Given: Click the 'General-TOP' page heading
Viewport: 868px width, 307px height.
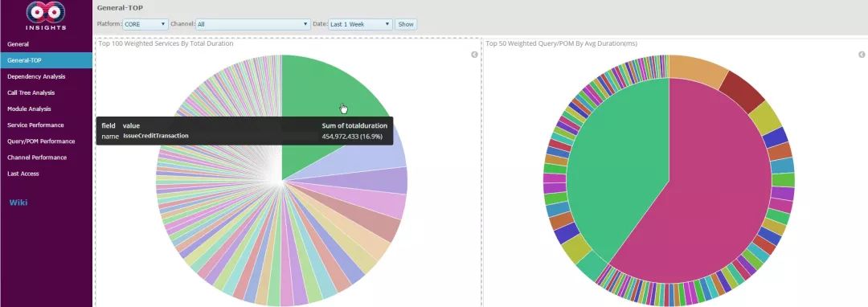Looking at the screenshot, I should click(120, 8).
